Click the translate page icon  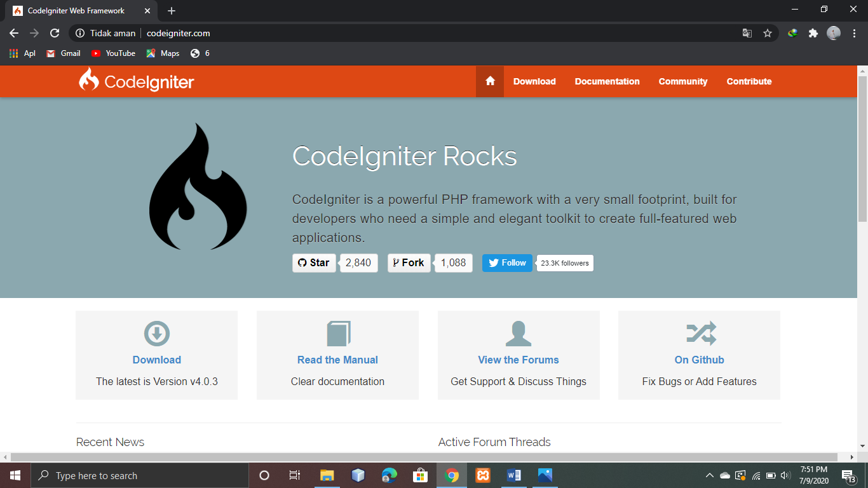(x=747, y=33)
